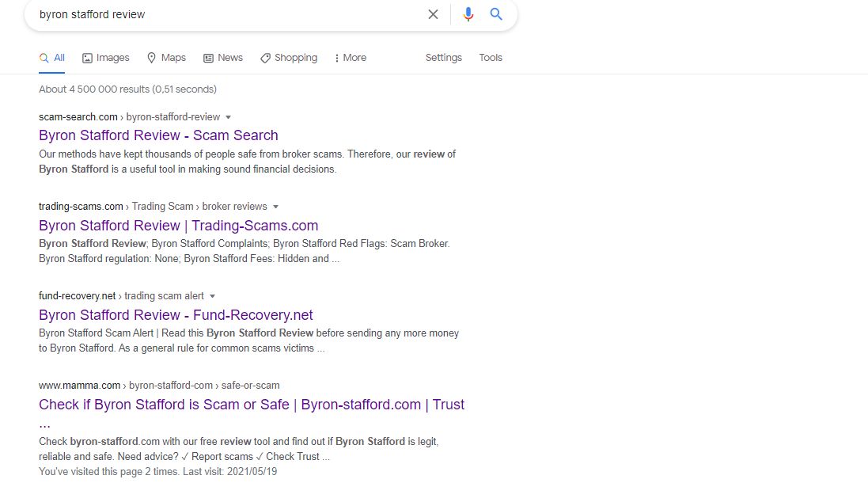The image size is (868, 502).
Task: Start voice search with the microphone icon
Action: point(468,14)
